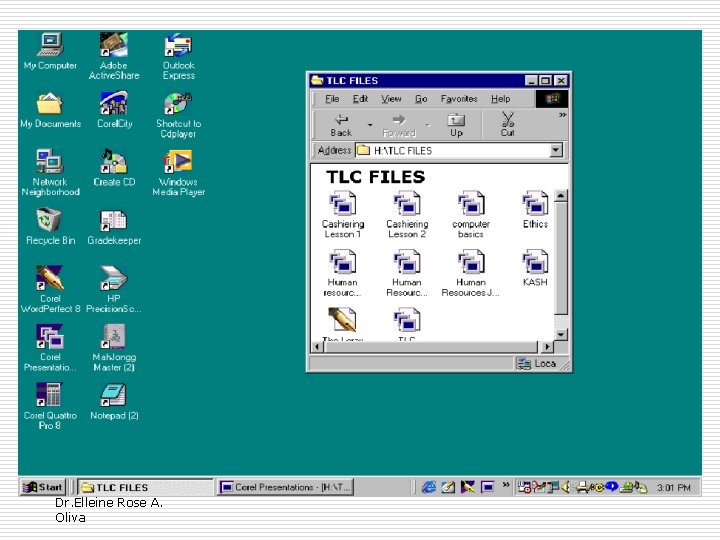Click the horizontal scrollbar left arrow
The height and width of the screenshot is (540, 720).
pos(317,347)
